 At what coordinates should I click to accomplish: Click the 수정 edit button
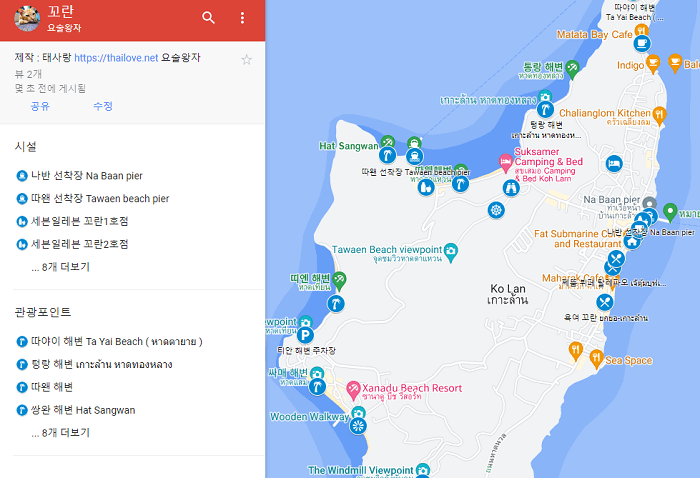(x=102, y=106)
